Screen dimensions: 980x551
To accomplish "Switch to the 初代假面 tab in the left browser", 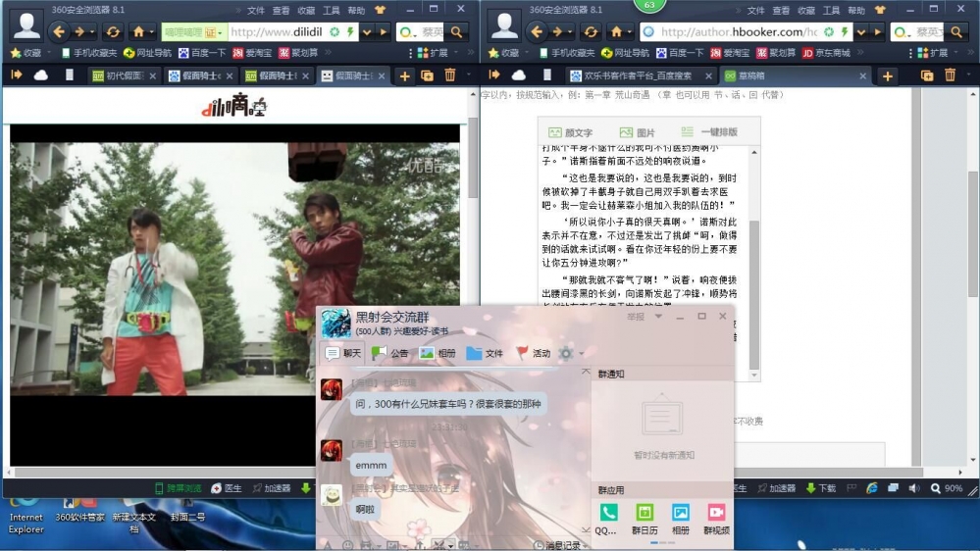I will tap(125, 75).
